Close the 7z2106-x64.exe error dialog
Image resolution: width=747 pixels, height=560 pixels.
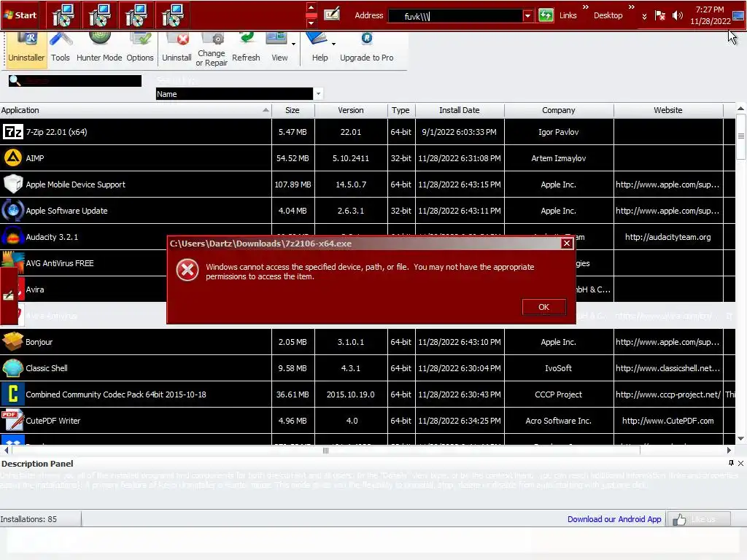[x=566, y=244]
